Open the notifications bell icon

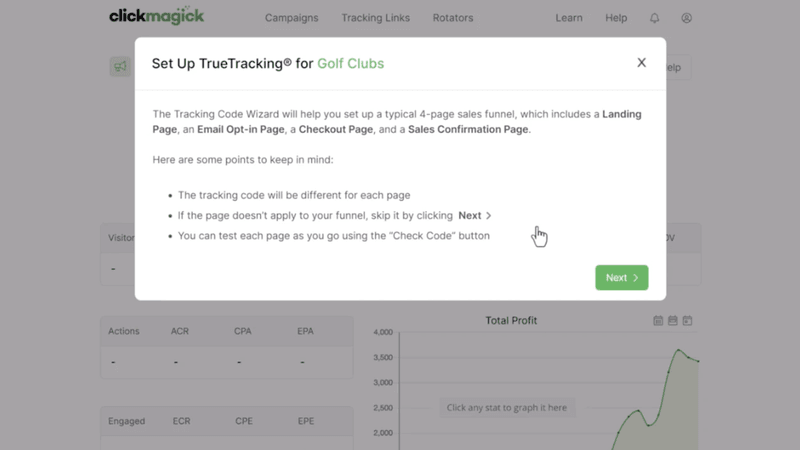coord(655,18)
